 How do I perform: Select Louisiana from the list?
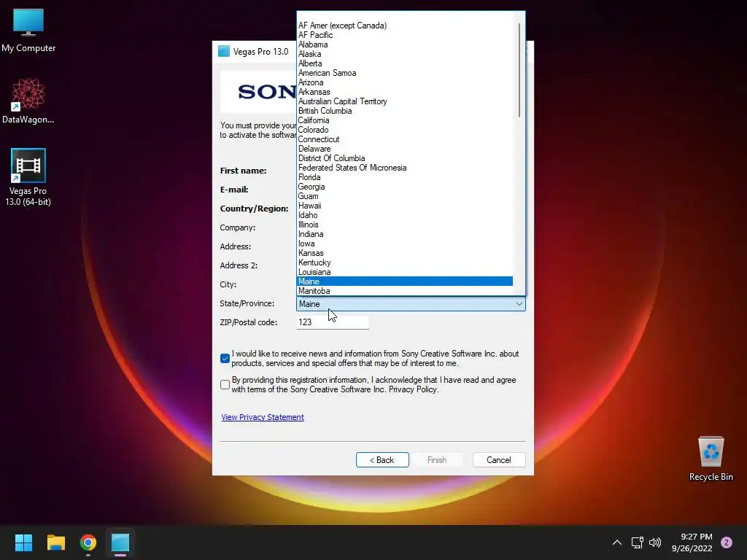pyautogui.click(x=404, y=273)
